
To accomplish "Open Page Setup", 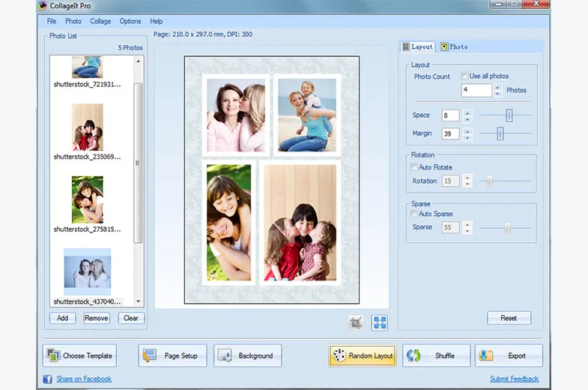I will pos(172,355).
